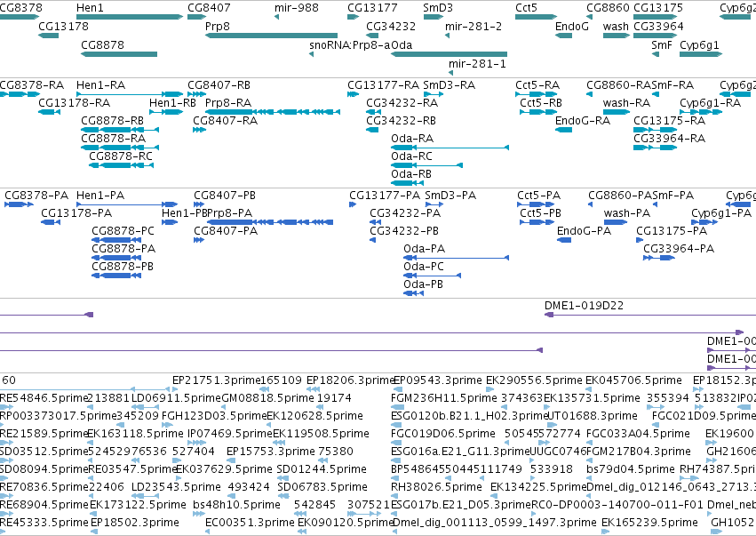This screenshot has height=536, width=756.
Task: Click the CG8407-RA transcript
Action: (200, 130)
